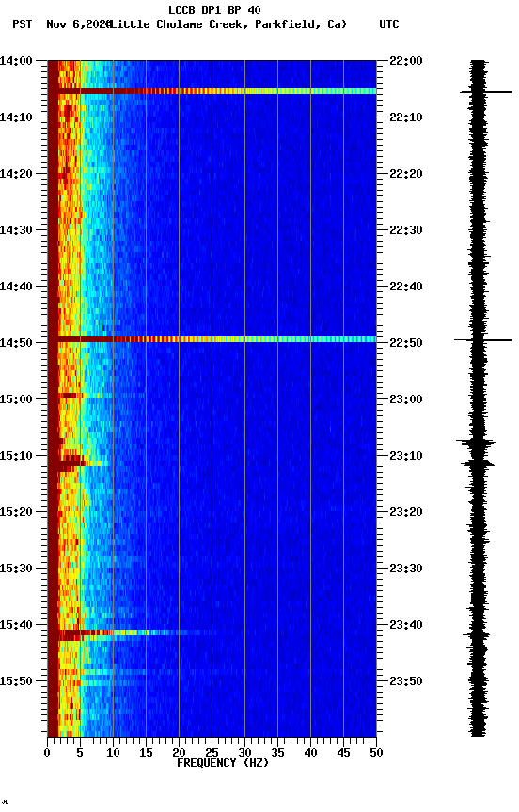Click the '15:20' PST time label
Screen dimensions: 519x812
click(x=16, y=512)
